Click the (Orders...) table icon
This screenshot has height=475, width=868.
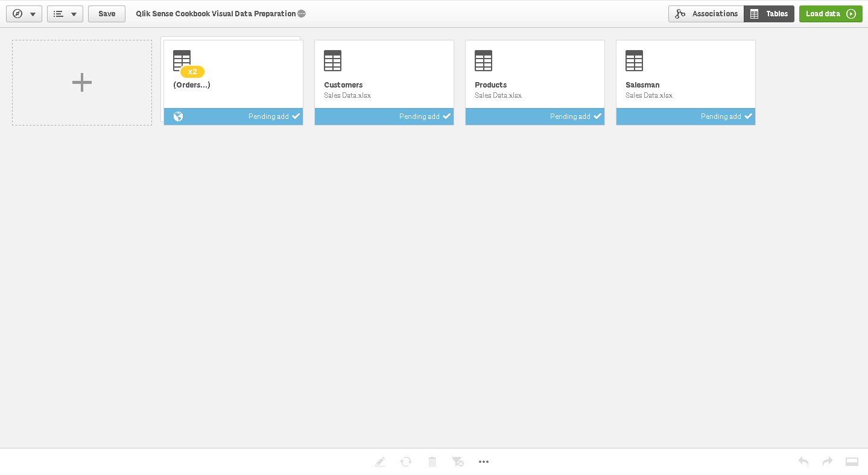coord(182,60)
